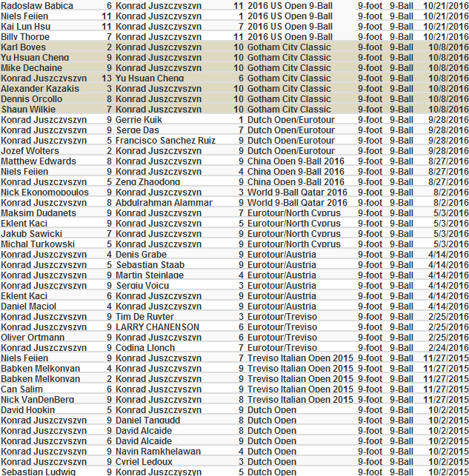Screen dimensions: 469x476
Task: Click opponent Navin Ramkhelawan
Action: click(158, 451)
